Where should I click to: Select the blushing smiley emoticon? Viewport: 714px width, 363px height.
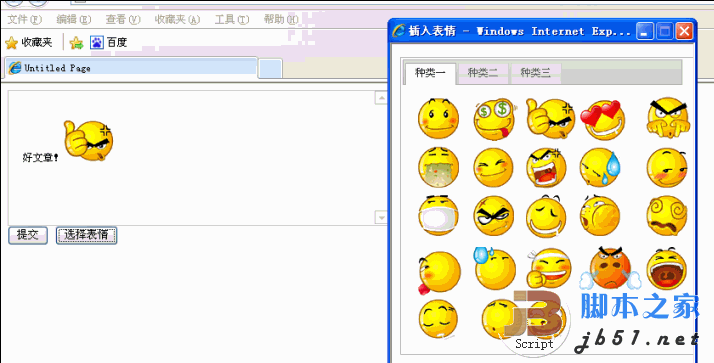pos(438,118)
